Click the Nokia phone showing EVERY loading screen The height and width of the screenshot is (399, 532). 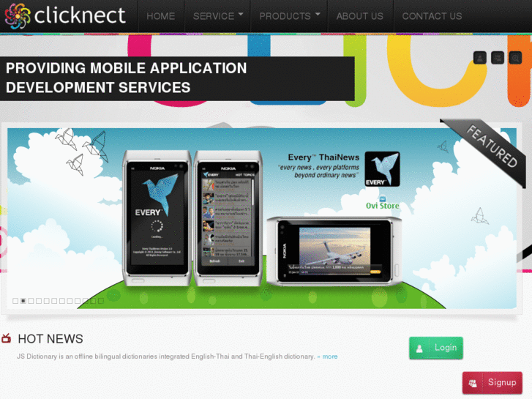click(157, 217)
